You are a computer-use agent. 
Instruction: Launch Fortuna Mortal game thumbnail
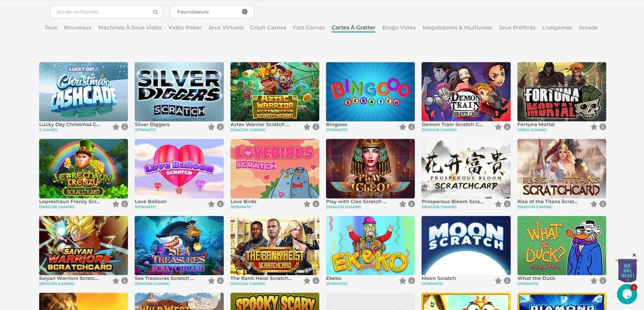click(561, 91)
